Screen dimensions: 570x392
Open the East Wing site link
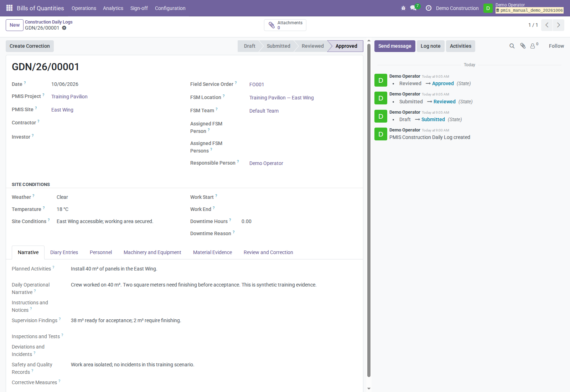coord(62,110)
